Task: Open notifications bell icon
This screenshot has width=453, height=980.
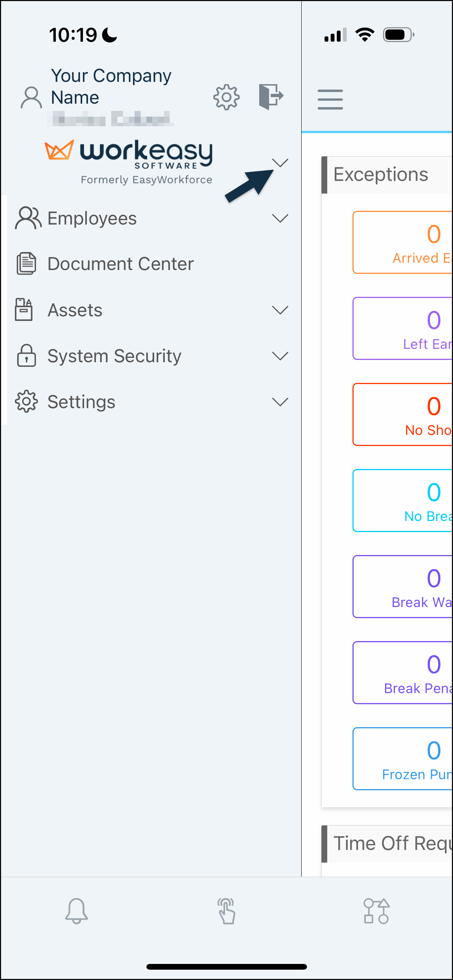Action: pos(76,911)
